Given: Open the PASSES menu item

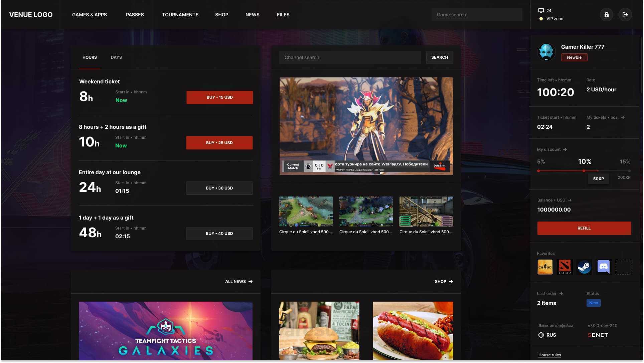Looking at the screenshot, I should coord(135,15).
